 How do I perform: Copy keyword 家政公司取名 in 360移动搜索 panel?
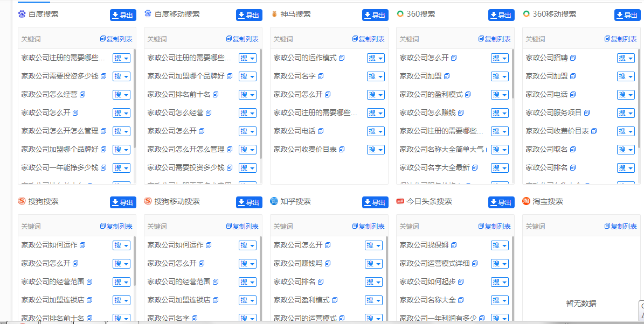click(x=573, y=149)
